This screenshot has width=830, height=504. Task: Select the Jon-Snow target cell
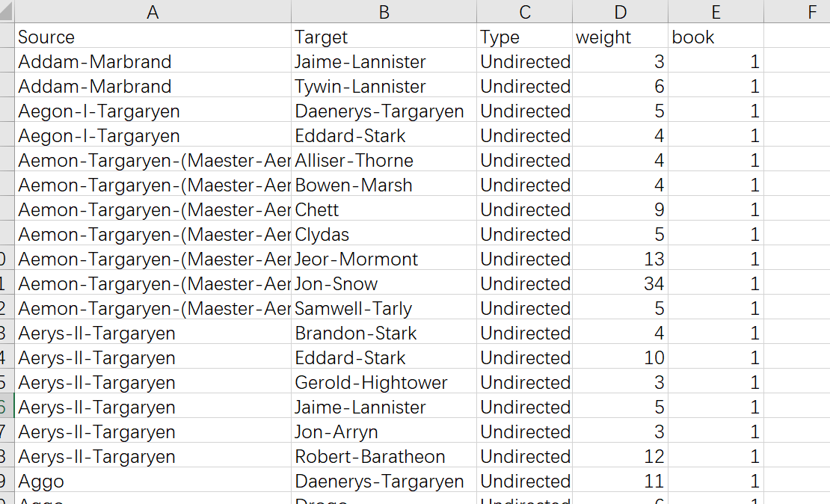384,283
